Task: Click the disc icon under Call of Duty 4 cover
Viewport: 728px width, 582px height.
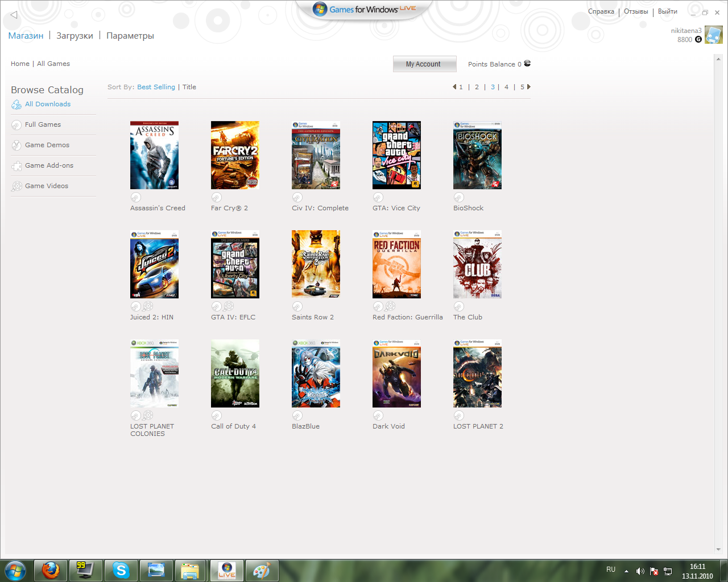Action: (216, 415)
